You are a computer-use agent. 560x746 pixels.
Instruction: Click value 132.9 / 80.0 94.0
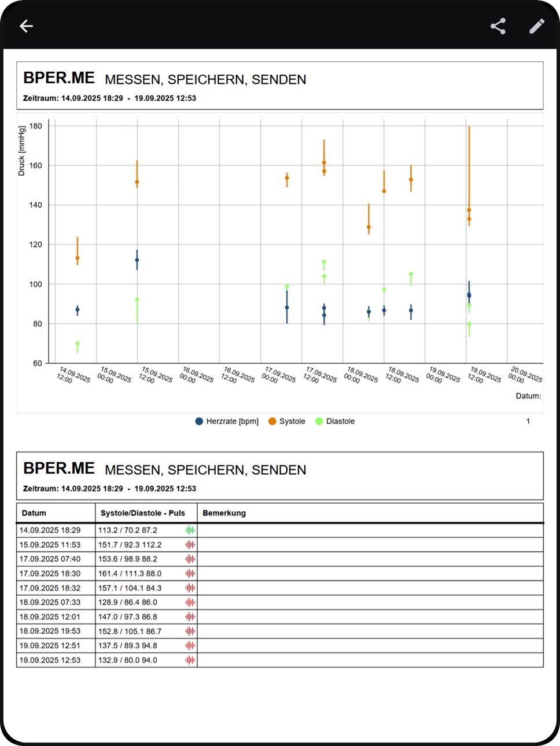pyautogui.click(x=127, y=660)
